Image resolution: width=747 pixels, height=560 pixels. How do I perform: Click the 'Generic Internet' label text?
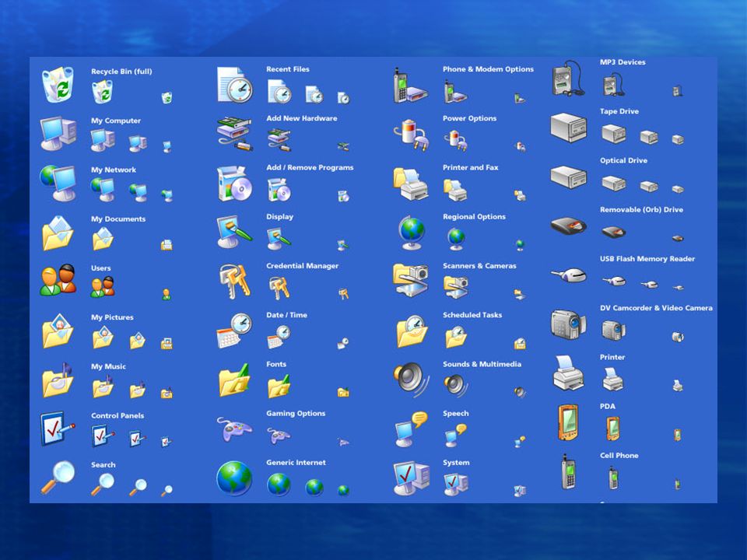(x=296, y=462)
